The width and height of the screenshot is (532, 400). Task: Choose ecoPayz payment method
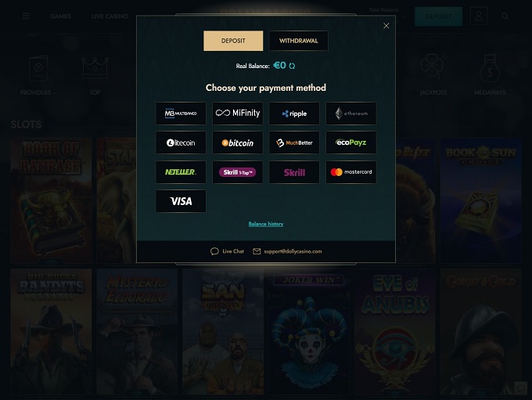350,142
